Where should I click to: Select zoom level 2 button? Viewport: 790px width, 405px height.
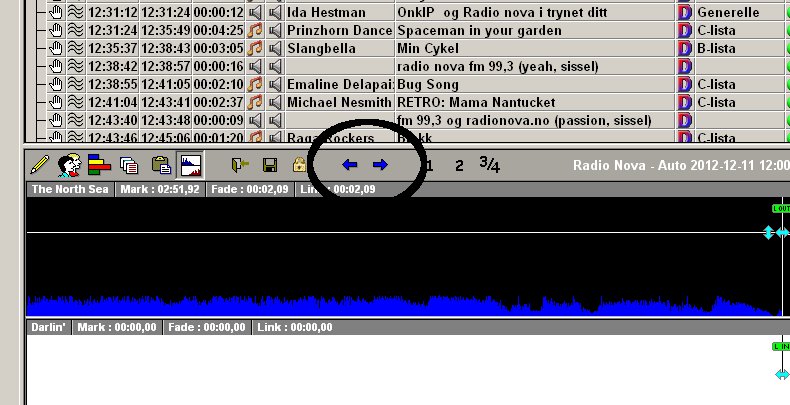coord(459,166)
